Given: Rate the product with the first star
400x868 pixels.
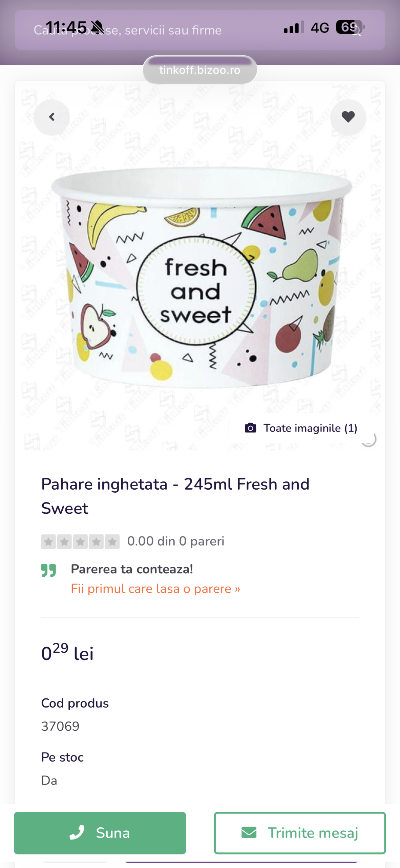Looking at the screenshot, I should (x=48, y=541).
